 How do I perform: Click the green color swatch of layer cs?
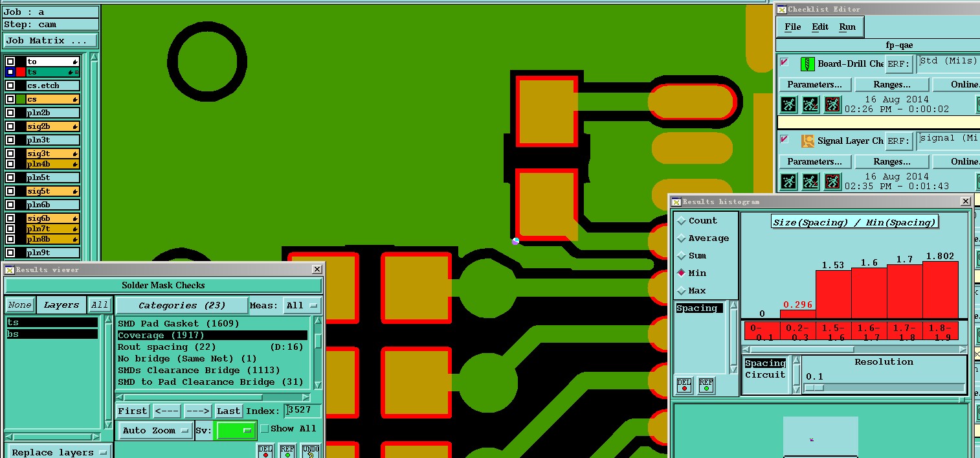pos(21,99)
